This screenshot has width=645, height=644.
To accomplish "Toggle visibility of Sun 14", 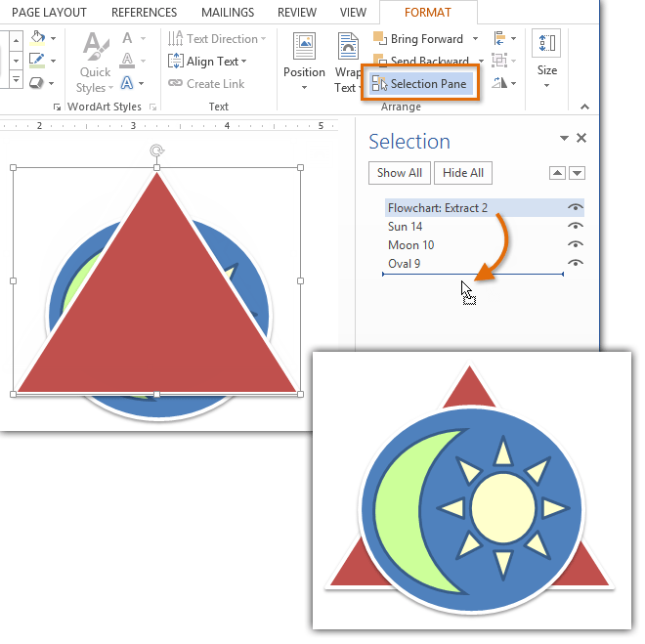I will (576, 226).
